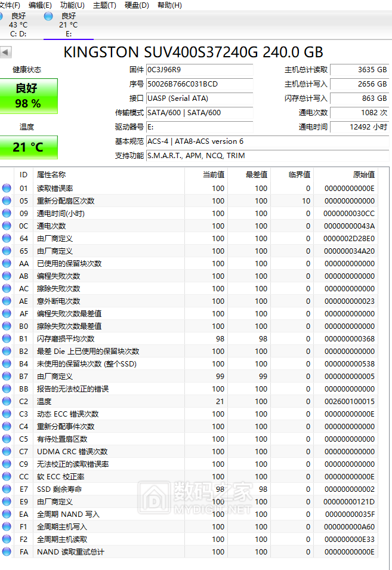The image size is (392, 570).
Task: Click the serial number field 50026B766C031BCD
Action: (x=199, y=84)
